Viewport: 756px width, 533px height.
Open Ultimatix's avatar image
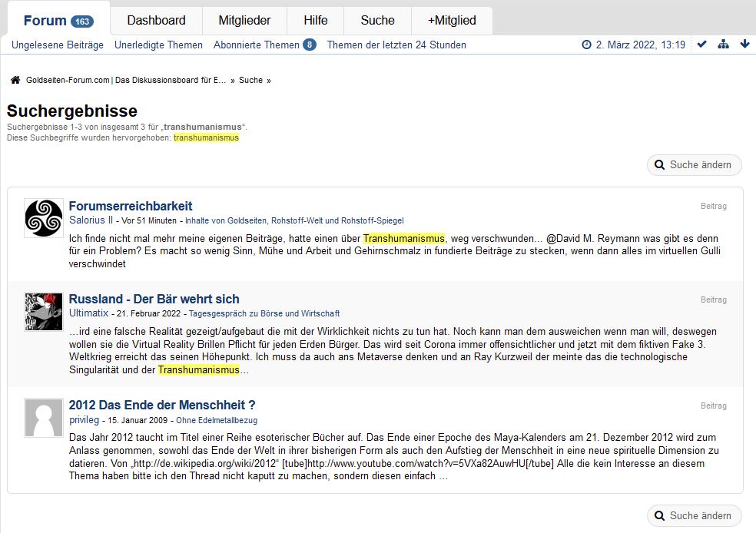click(x=43, y=311)
